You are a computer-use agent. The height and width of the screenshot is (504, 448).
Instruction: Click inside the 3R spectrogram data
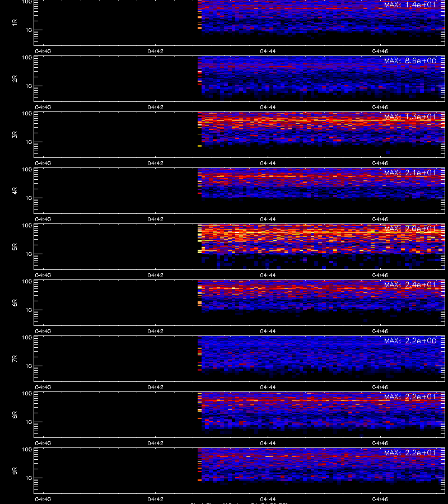tap(321, 134)
